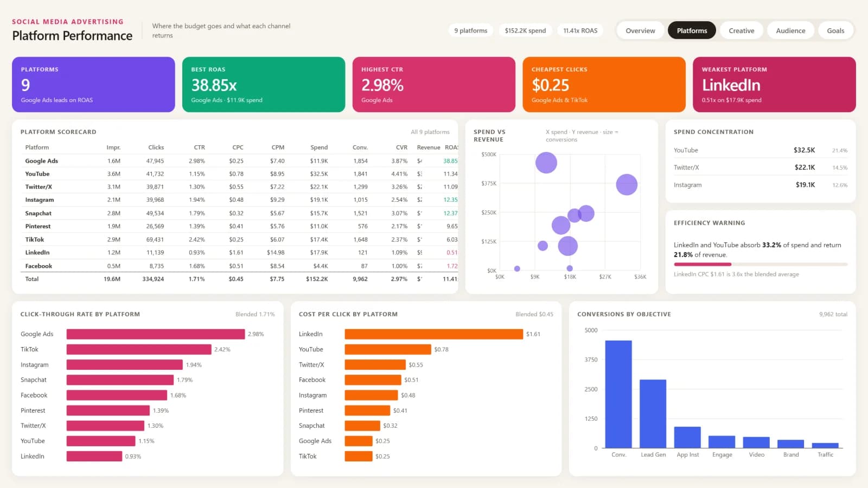868x488 pixels.
Task: Click the Facebook $0.51 CPC bar
Action: (373, 380)
